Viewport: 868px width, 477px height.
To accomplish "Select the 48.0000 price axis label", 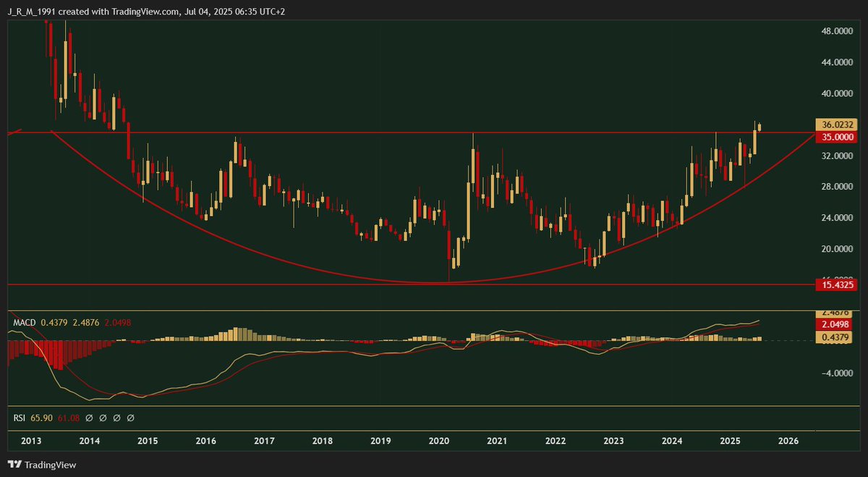I will (838, 31).
